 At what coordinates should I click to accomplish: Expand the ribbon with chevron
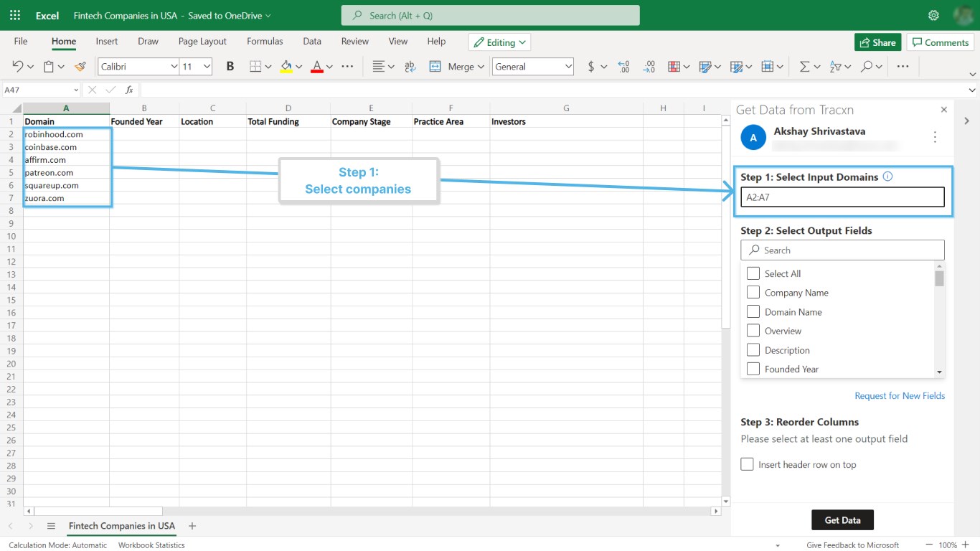pos(972,74)
